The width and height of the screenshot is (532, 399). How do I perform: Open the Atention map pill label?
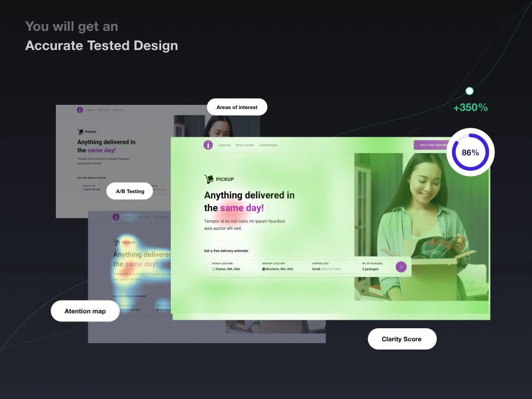click(85, 311)
